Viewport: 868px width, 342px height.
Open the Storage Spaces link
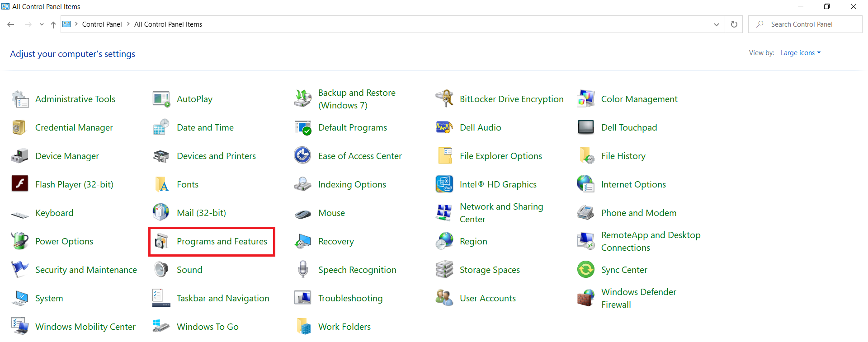(490, 270)
